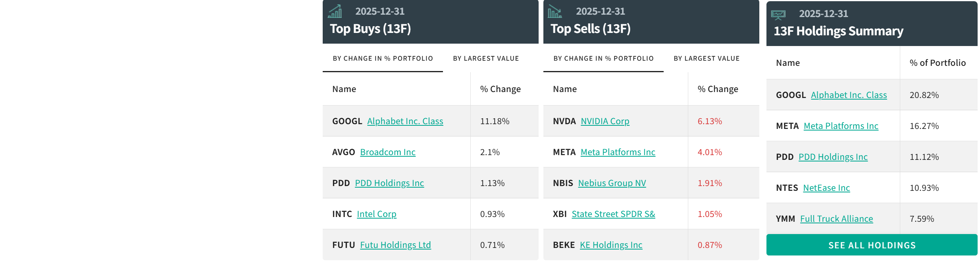Open Meta Platforms Inc in Holdings Summary
This screenshot has height=265, width=980.
tap(841, 126)
